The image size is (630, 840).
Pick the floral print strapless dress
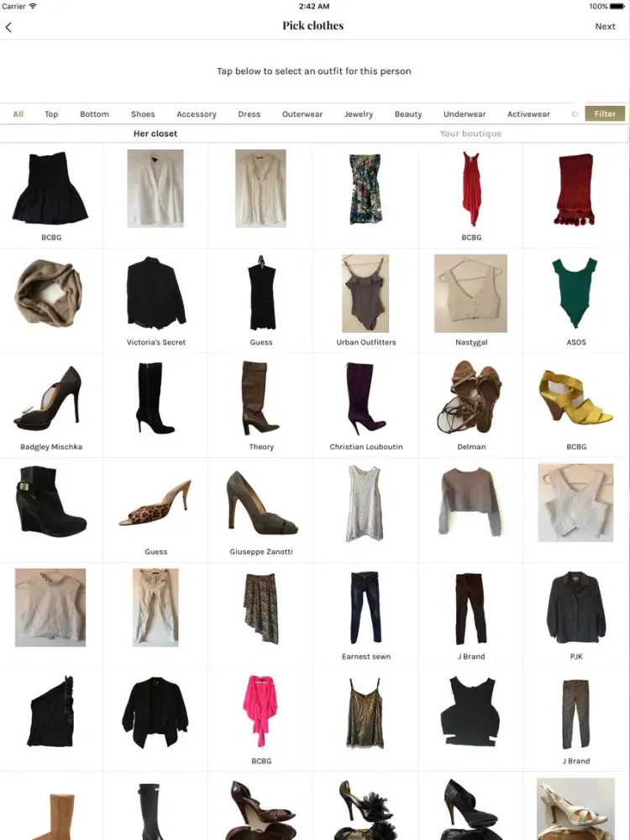pos(366,188)
